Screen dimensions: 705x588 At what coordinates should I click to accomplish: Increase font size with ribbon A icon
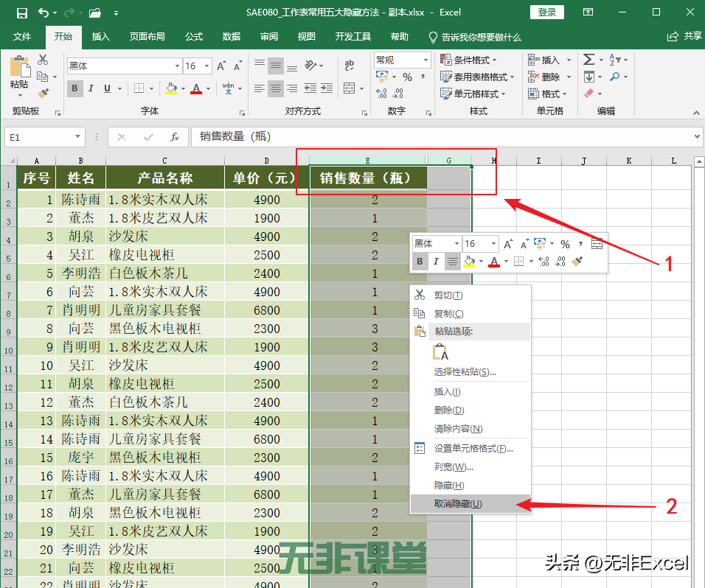click(222, 66)
